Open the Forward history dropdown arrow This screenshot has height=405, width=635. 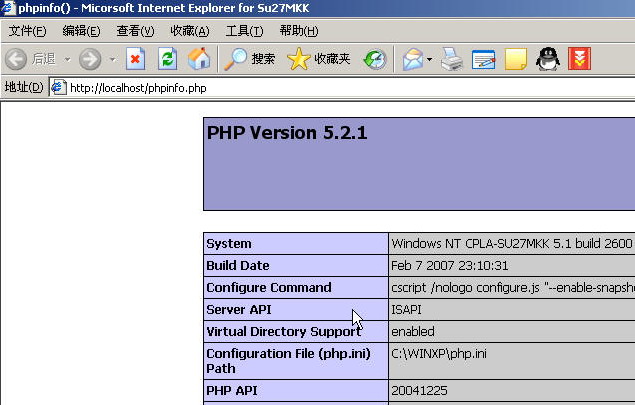click(113, 60)
